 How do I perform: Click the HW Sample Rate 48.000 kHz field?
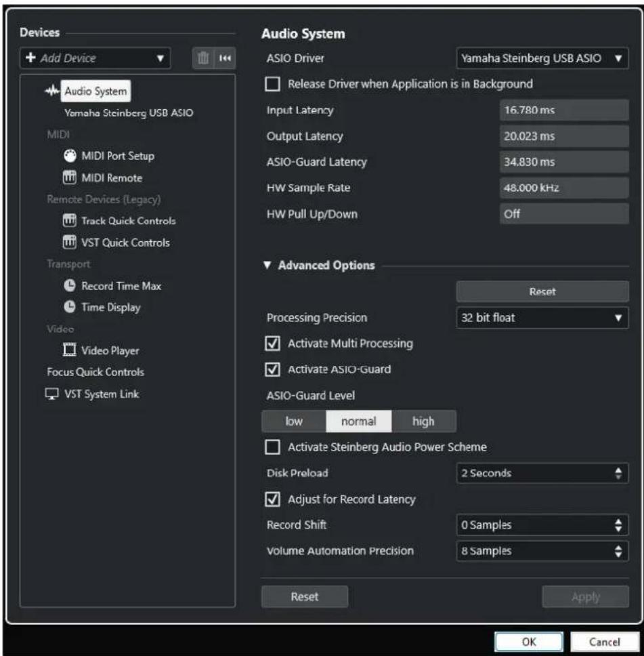[563, 188]
